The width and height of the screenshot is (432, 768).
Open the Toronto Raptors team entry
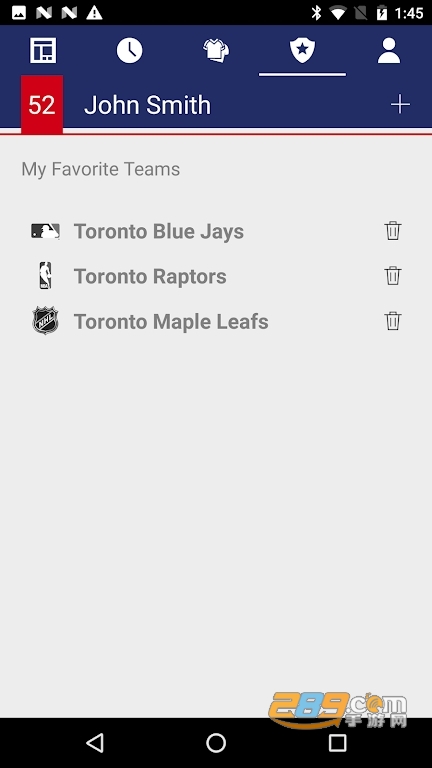pyautogui.click(x=150, y=277)
